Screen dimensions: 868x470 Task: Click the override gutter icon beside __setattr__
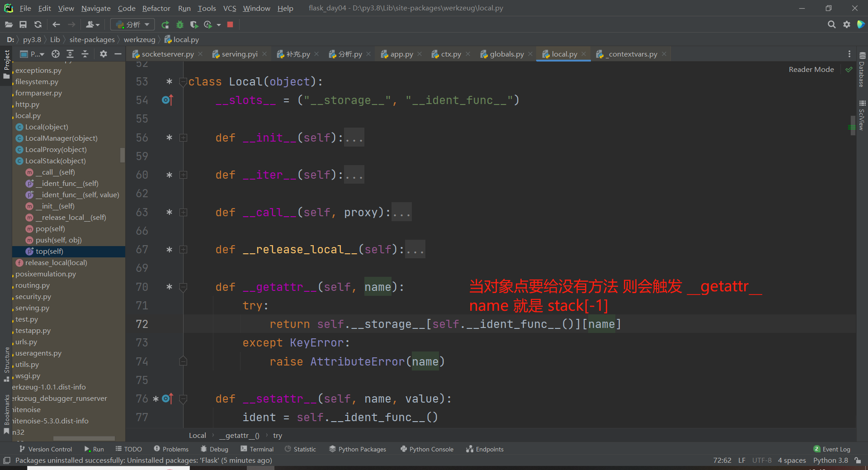[x=167, y=399]
